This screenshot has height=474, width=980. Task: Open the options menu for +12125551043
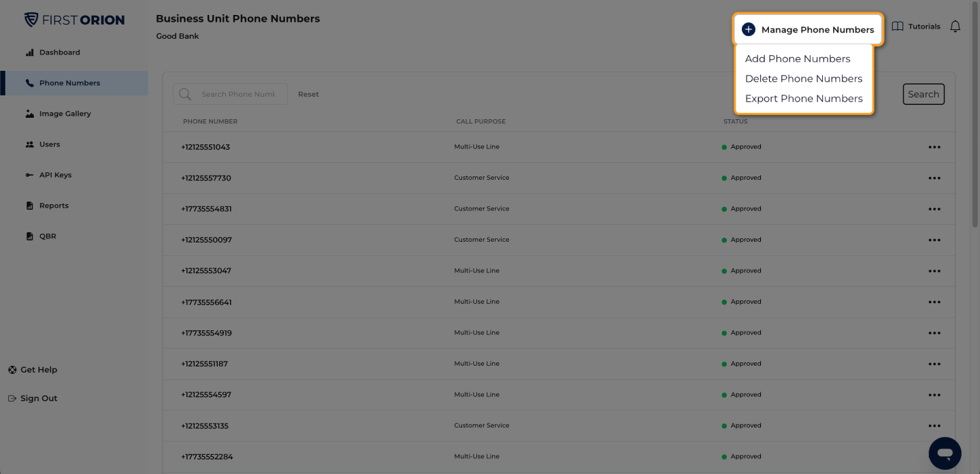934,147
